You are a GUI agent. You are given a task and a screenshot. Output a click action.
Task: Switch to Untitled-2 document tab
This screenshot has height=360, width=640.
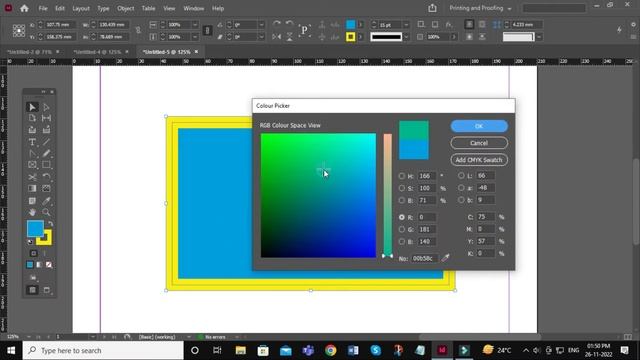pos(33,52)
